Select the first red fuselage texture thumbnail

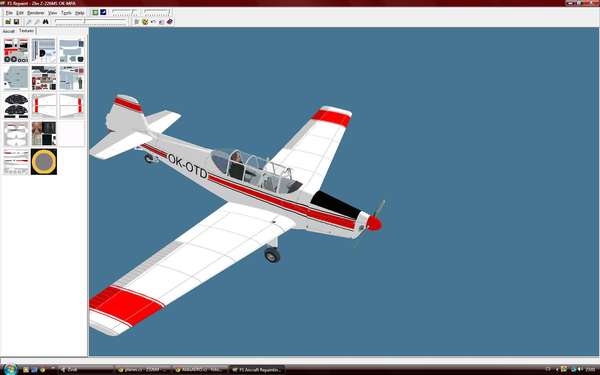coord(16,51)
